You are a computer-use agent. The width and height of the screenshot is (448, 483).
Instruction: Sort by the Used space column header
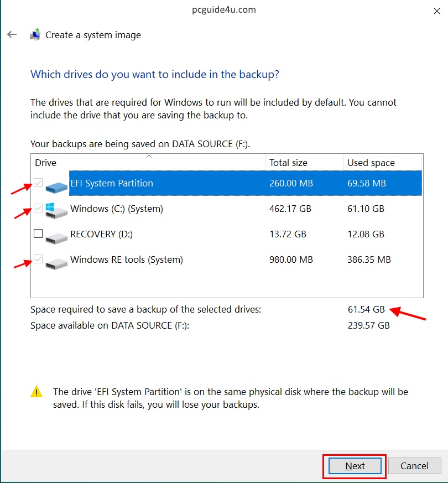click(x=371, y=163)
